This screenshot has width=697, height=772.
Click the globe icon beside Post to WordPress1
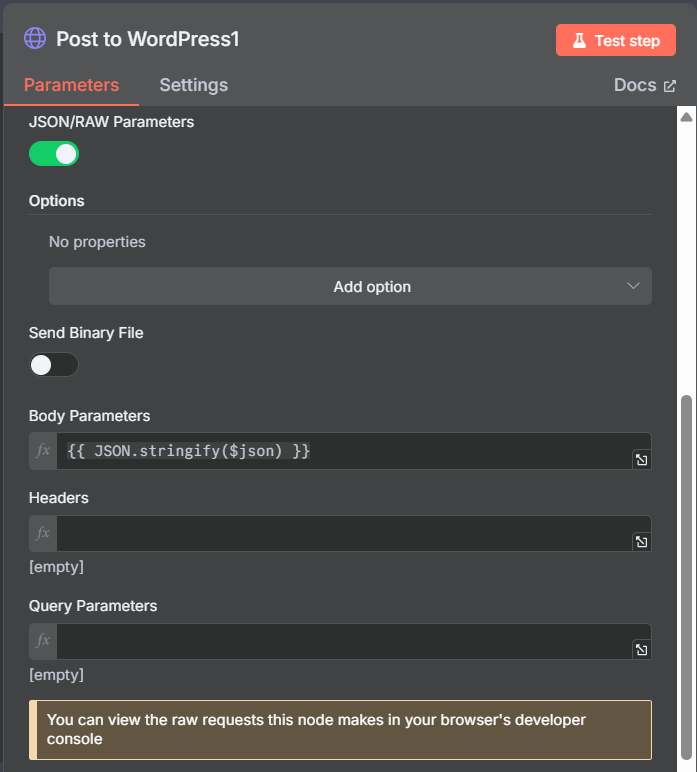[x=35, y=38]
